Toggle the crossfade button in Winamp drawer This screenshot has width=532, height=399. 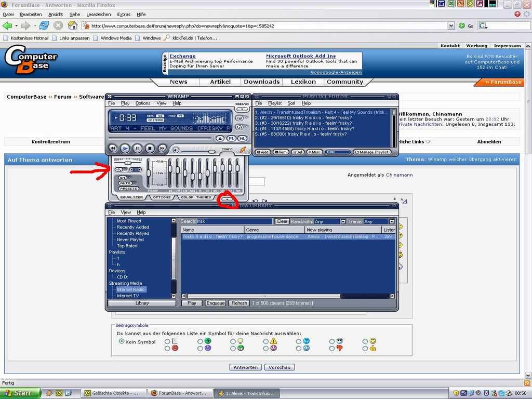pos(118,169)
